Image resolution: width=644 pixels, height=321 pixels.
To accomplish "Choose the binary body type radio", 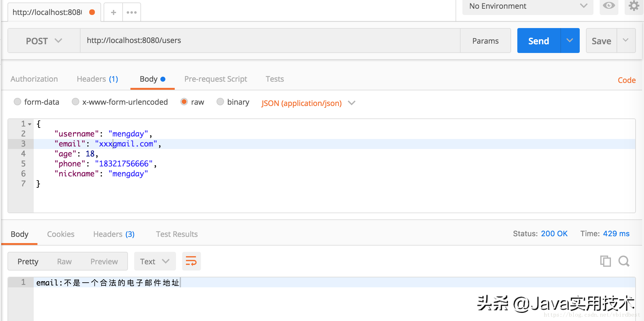I will pos(220,102).
